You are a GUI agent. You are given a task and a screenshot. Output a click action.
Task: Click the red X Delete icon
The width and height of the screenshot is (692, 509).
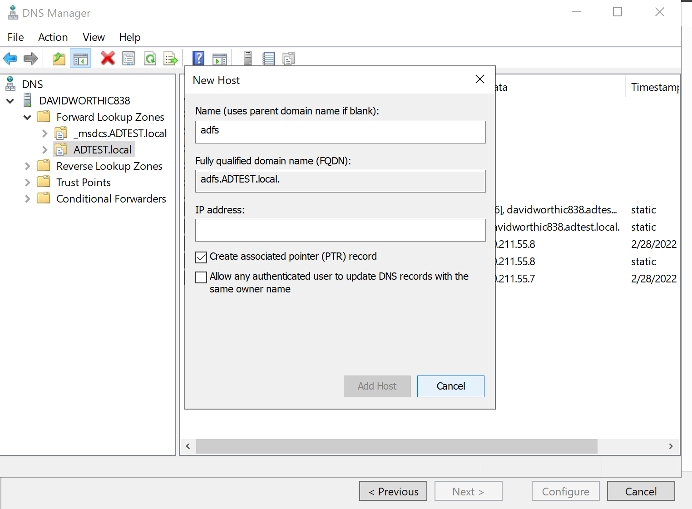pyautogui.click(x=107, y=59)
